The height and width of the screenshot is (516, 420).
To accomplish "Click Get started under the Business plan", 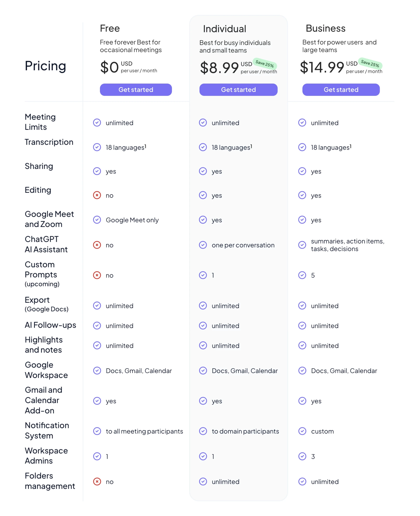I will click(x=341, y=90).
